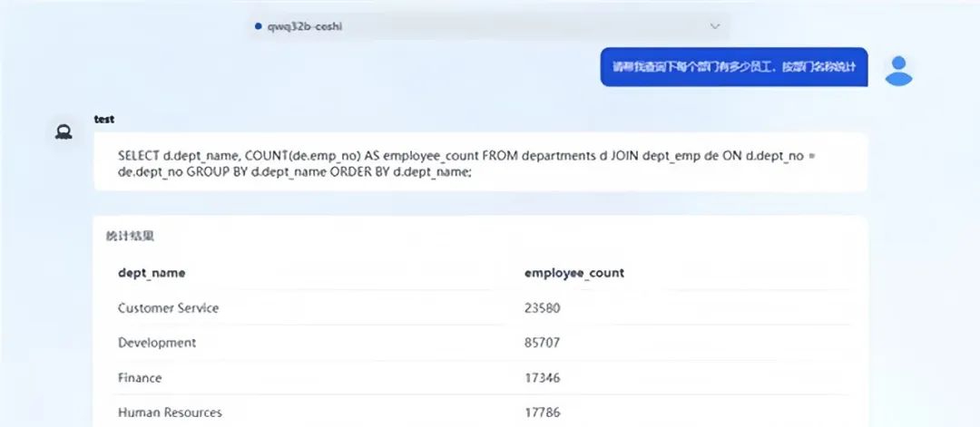The image size is (980, 427).
Task: Click the 85707 employee count cell
Action: click(542, 344)
